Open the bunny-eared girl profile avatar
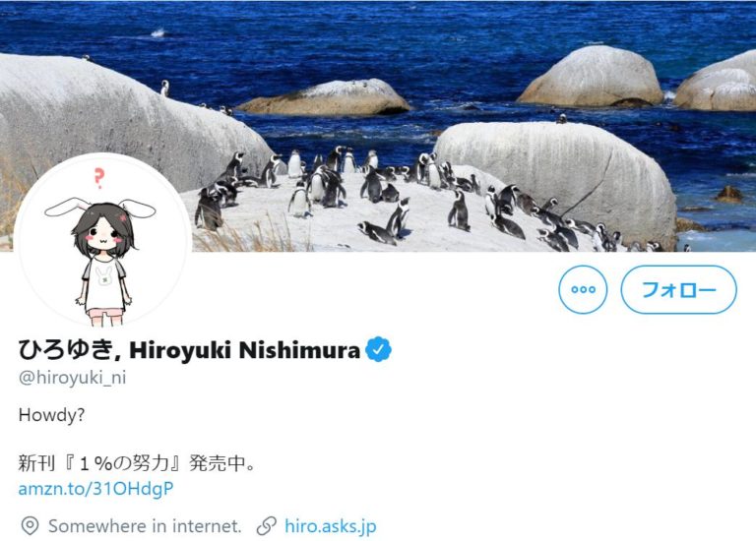This screenshot has width=756, height=541. 102,240
